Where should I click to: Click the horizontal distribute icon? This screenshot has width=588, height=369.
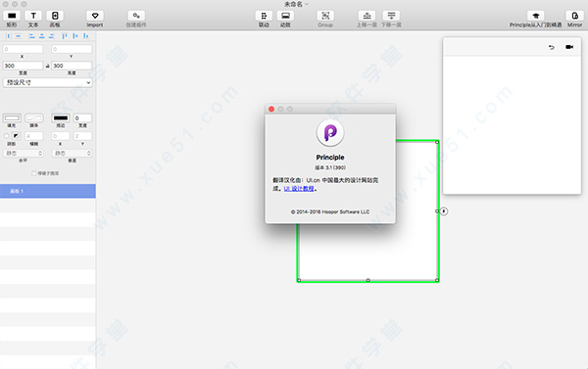(19, 36)
